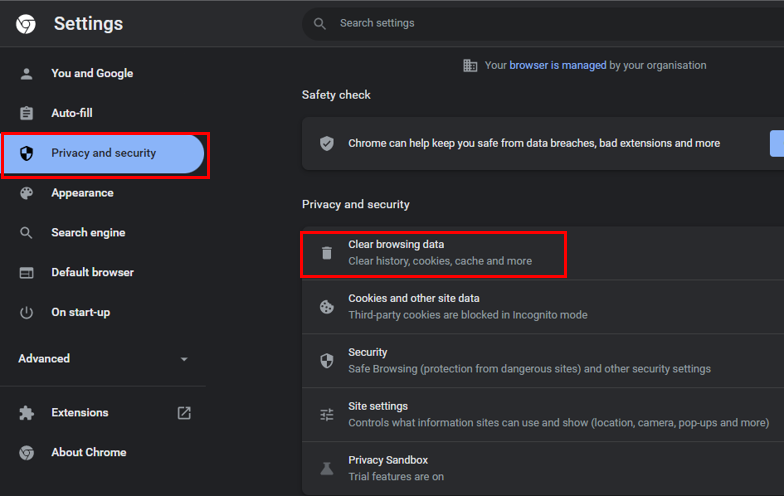Viewport: 784px width, 498px height.
Task: Click the 'Safety check' heading text
Action: pos(336,95)
